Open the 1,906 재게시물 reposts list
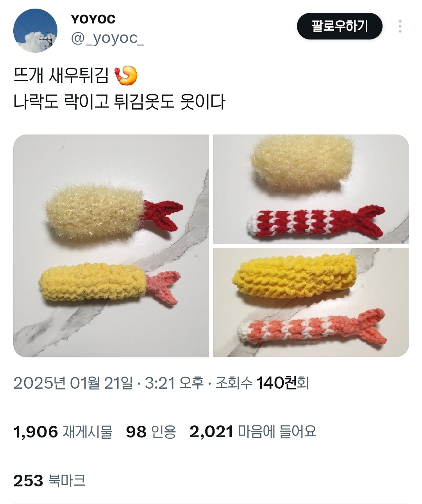 coord(63,432)
